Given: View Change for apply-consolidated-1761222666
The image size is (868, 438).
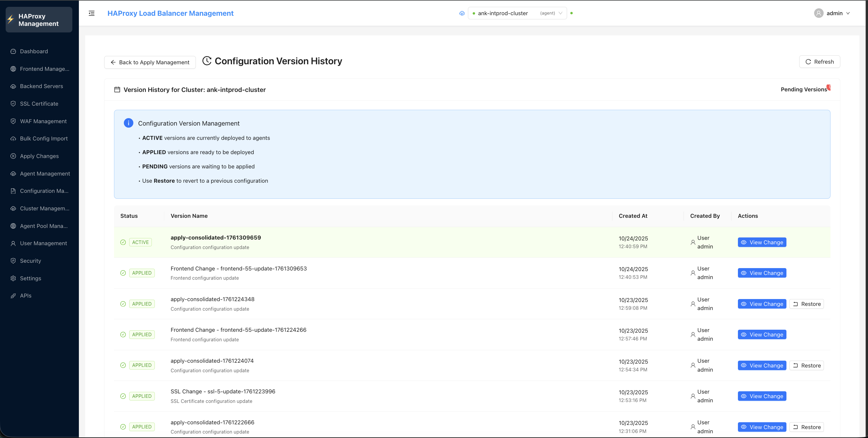Looking at the screenshot, I should point(762,427).
